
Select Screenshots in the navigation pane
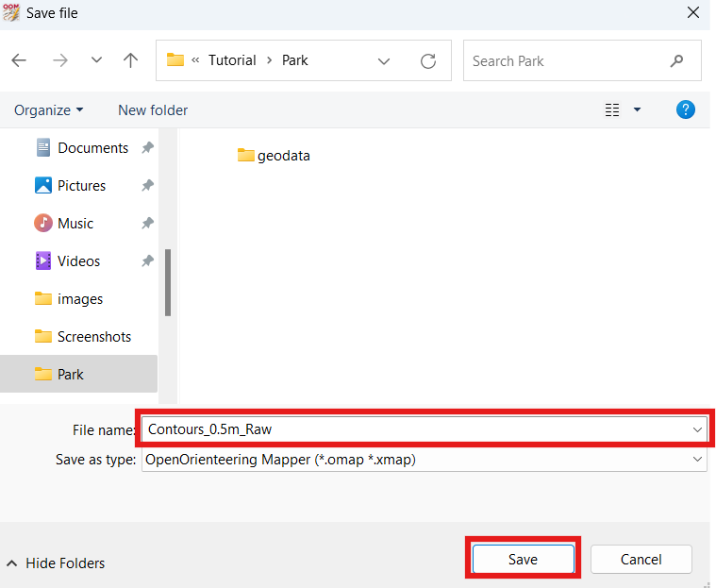pos(93,336)
